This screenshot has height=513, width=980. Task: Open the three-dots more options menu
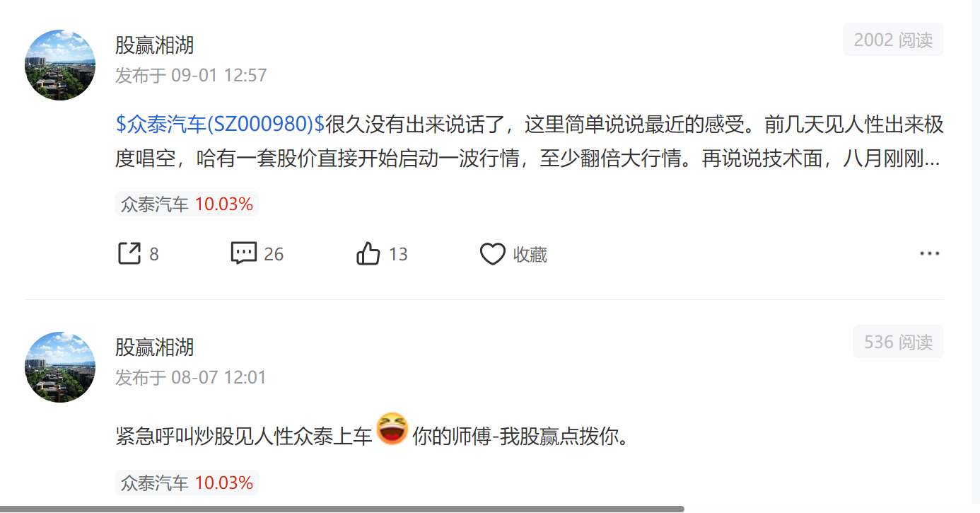929,254
